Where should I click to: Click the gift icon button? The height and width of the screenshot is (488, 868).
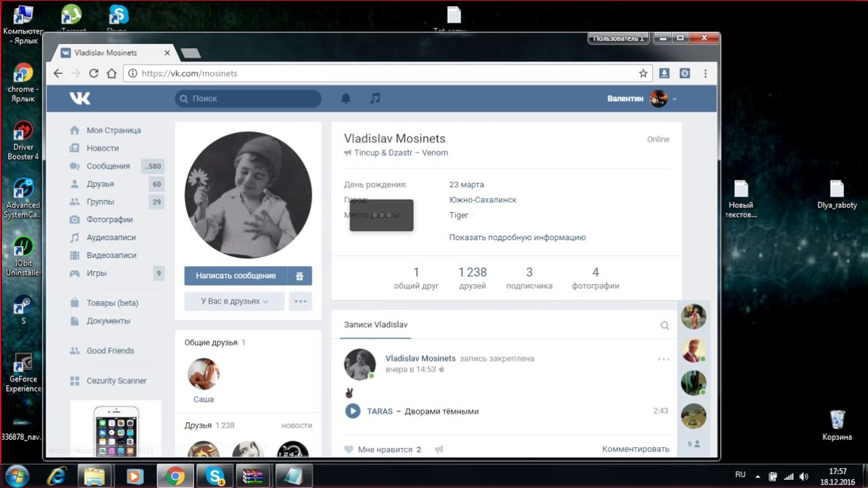[299, 276]
